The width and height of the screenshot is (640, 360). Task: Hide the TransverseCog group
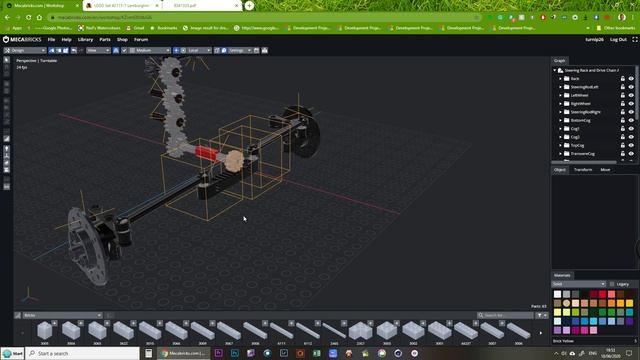pyautogui.click(x=631, y=153)
